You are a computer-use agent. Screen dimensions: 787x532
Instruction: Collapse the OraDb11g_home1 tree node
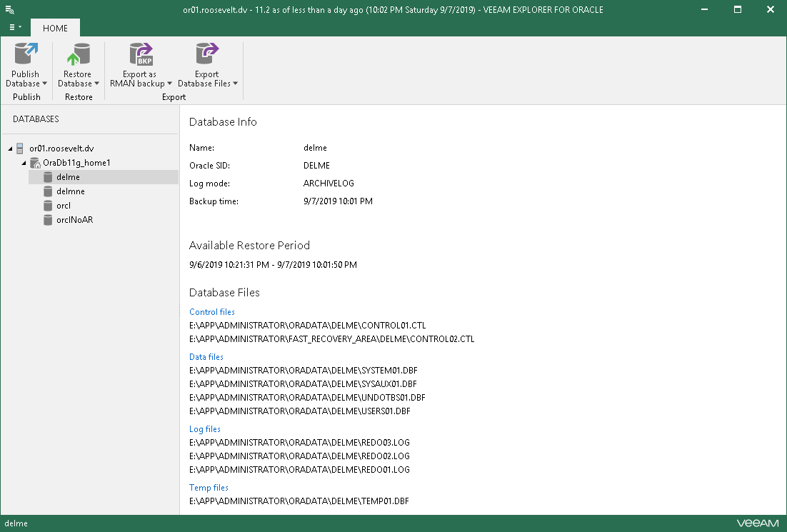click(x=24, y=163)
